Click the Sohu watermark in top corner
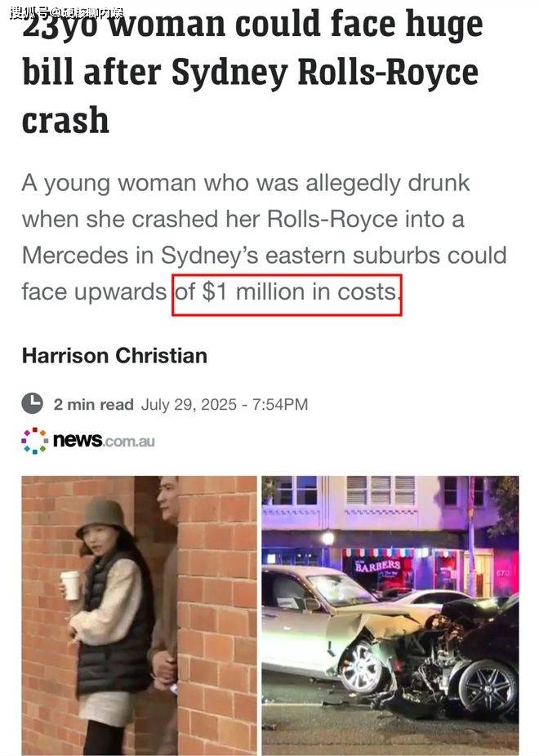Viewport: 539px width, 756px height. click(66, 12)
